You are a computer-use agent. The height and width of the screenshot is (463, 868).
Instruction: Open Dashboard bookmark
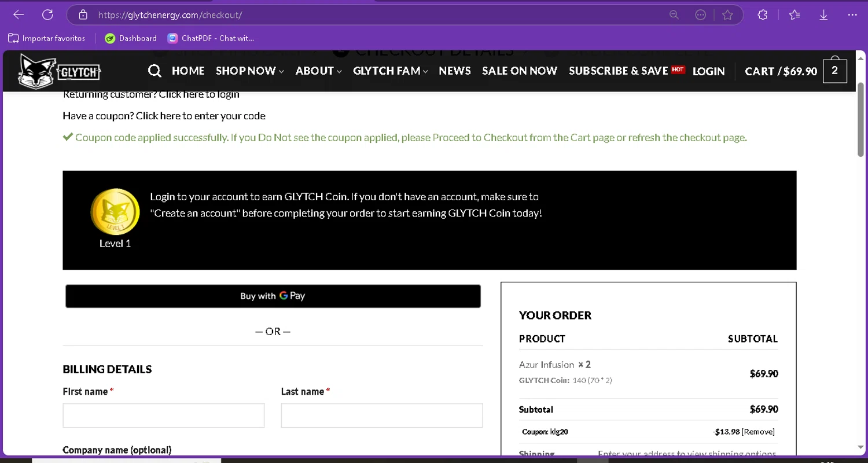131,39
